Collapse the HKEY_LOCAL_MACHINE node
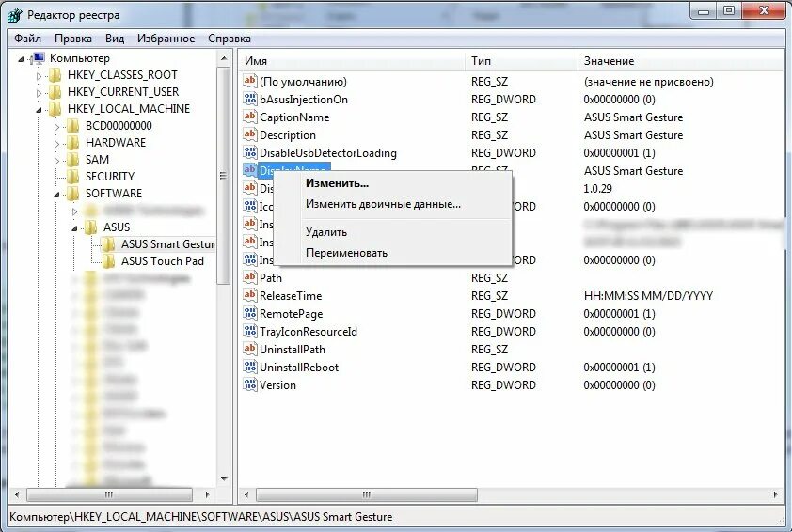 (39, 110)
